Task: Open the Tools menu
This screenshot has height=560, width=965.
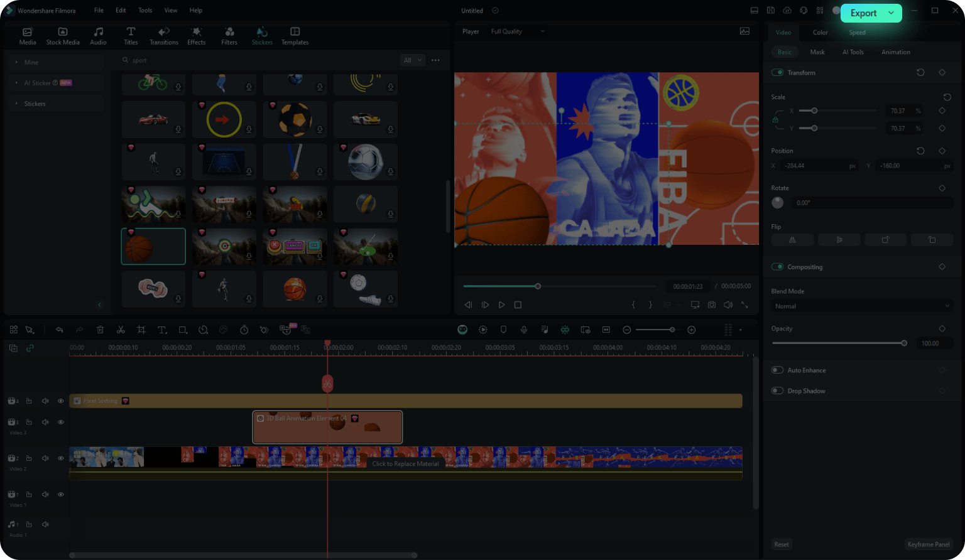Action: (x=145, y=10)
